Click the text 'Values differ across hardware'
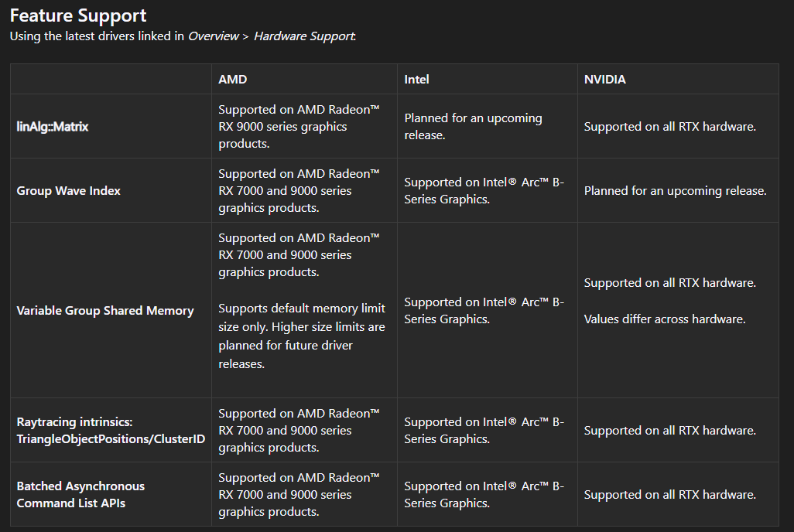 point(664,319)
